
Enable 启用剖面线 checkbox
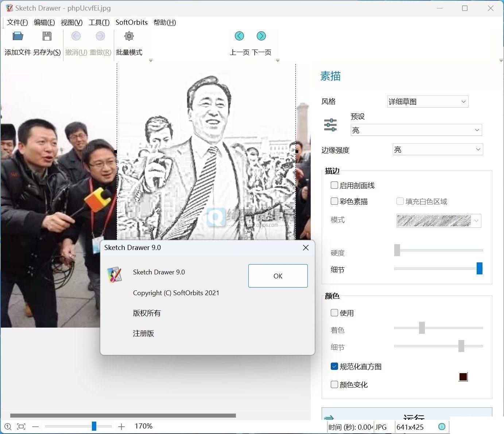(x=334, y=185)
